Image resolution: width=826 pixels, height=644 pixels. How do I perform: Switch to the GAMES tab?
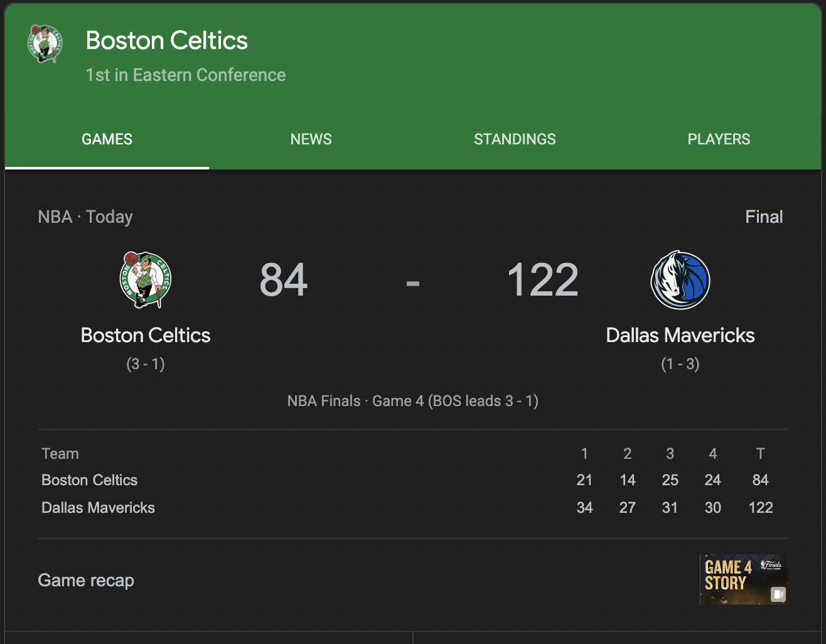[107, 139]
